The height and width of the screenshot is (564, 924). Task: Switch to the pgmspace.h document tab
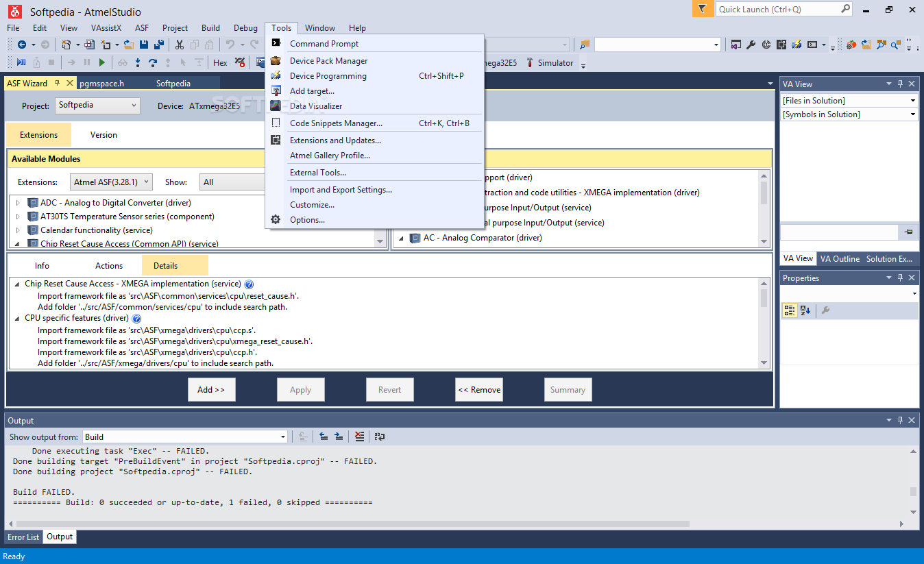(101, 84)
